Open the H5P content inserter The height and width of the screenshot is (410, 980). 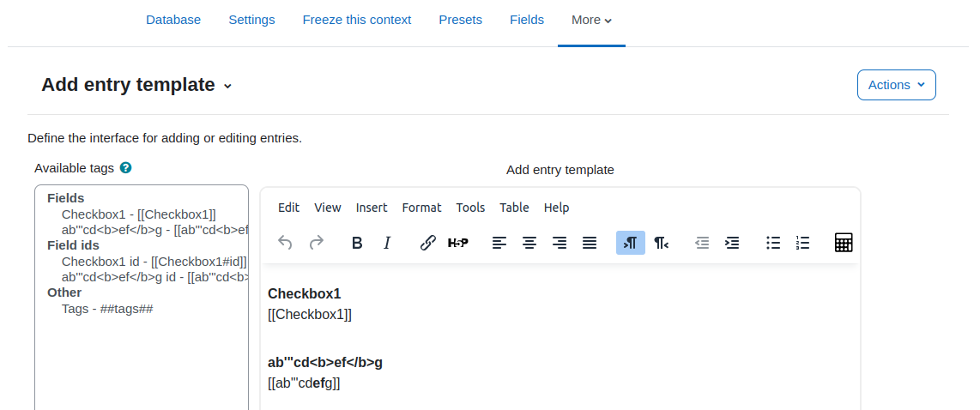click(458, 243)
